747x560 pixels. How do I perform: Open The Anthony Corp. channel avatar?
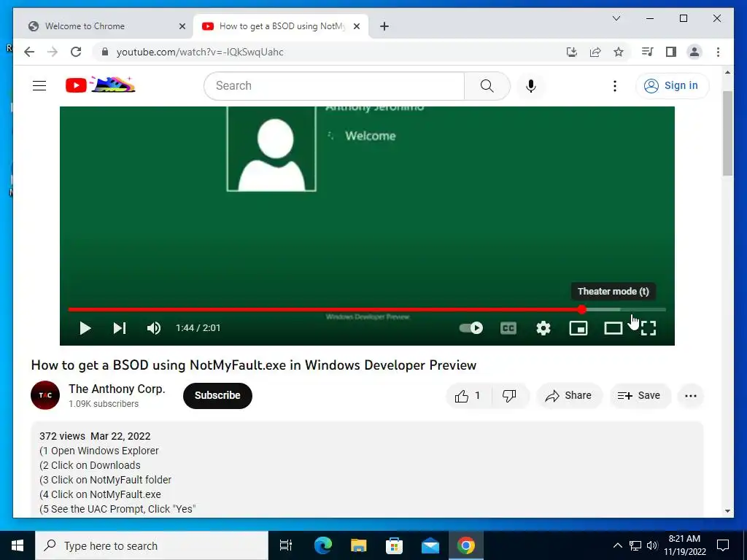point(45,395)
